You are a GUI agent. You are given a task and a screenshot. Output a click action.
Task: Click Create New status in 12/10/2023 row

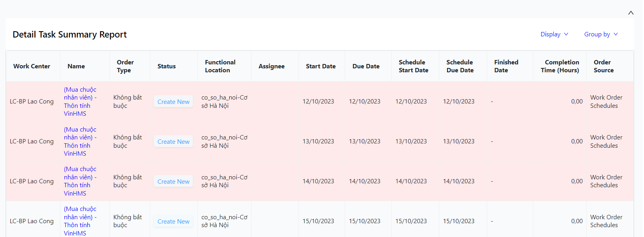[174, 102]
